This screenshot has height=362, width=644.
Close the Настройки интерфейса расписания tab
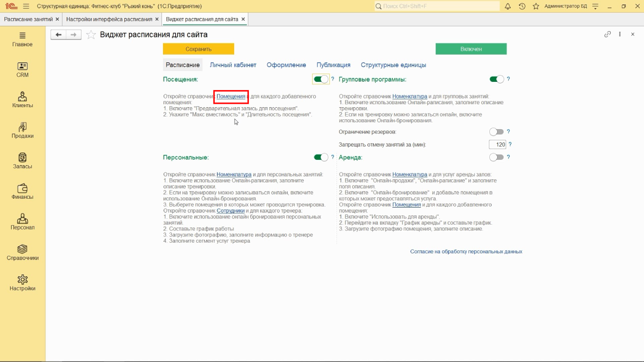coord(157,19)
